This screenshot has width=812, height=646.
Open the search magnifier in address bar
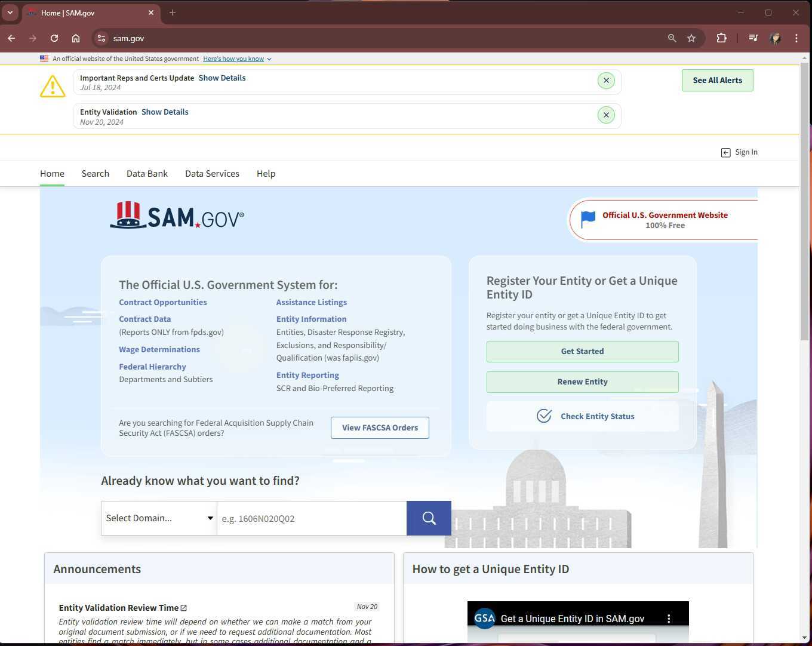672,38
